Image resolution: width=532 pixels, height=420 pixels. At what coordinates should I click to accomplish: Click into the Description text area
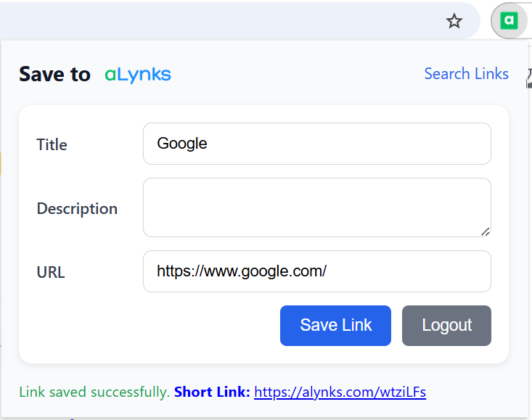coord(316,207)
